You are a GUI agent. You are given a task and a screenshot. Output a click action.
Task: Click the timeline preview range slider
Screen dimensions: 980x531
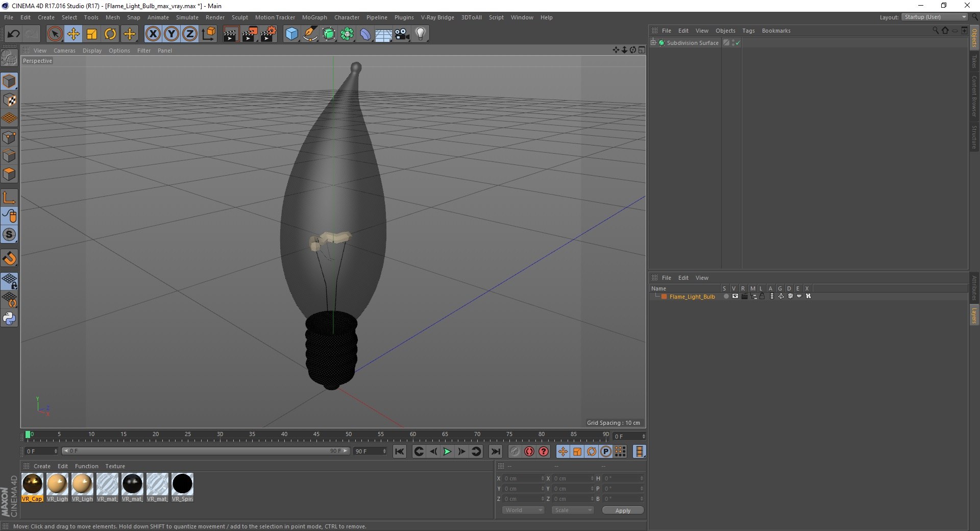(x=206, y=451)
